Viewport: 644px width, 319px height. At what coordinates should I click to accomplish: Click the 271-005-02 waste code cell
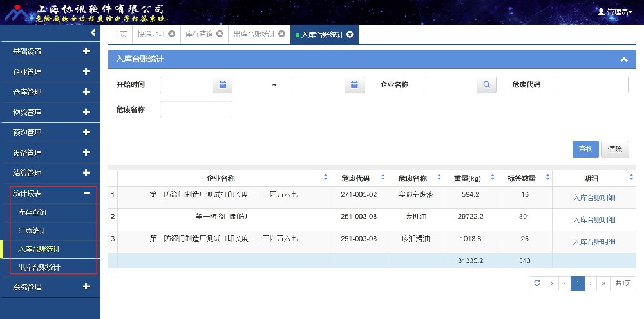point(359,194)
